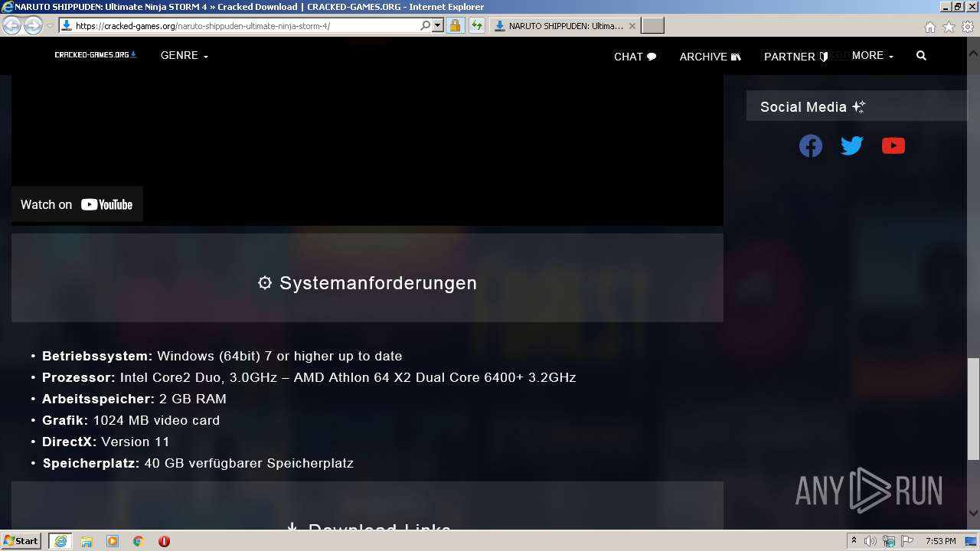Click the network tray icon
Image resolution: width=980 pixels, height=551 pixels.
coord(889,541)
